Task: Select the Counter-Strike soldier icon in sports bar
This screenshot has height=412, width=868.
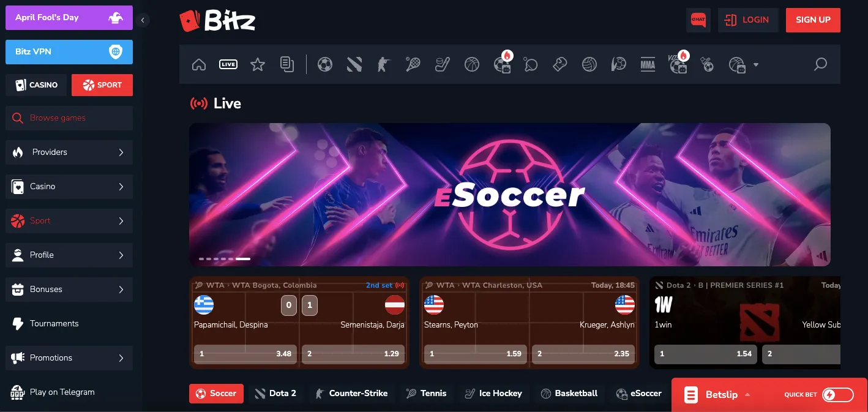Action: click(384, 64)
